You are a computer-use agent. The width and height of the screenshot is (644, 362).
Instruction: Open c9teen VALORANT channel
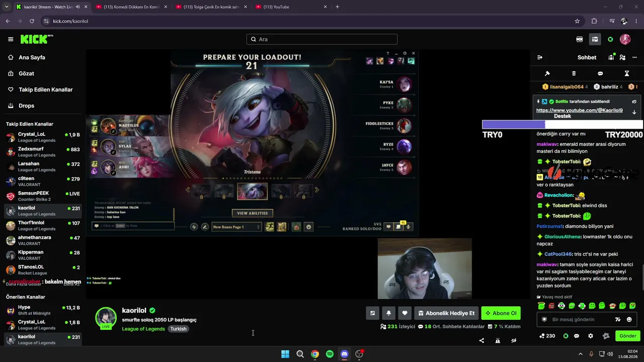pyautogui.click(x=43, y=181)
